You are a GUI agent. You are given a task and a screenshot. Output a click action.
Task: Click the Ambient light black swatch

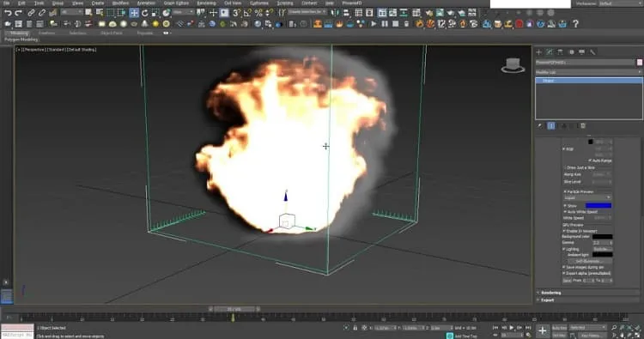click(x=602, y=255)
